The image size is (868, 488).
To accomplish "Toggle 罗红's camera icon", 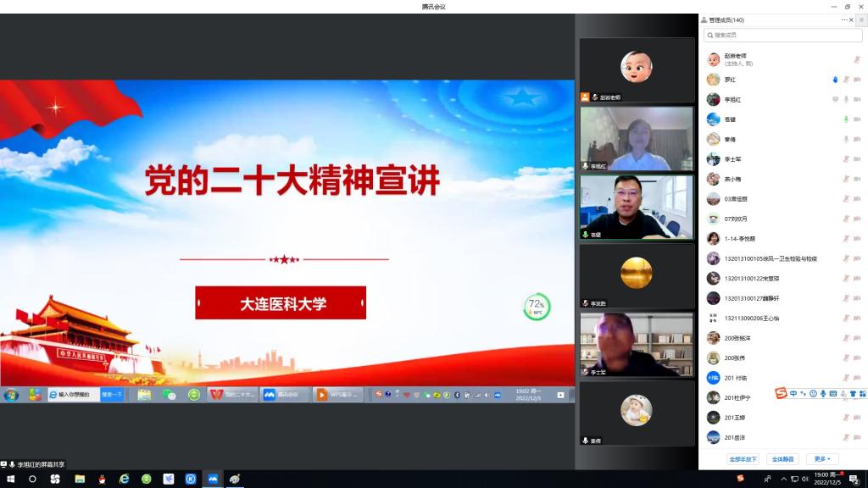I will [x=857, y=80].
